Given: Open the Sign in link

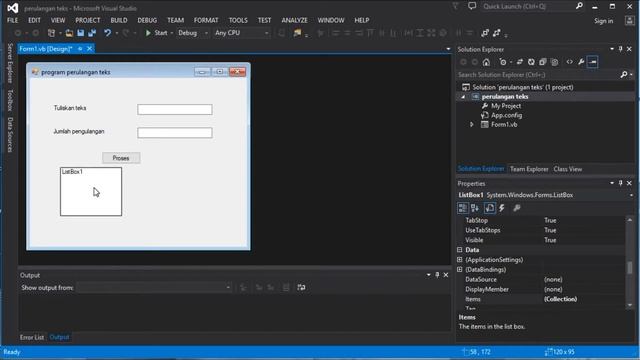Looking at the screenshot, I should (x=603, y=21).
